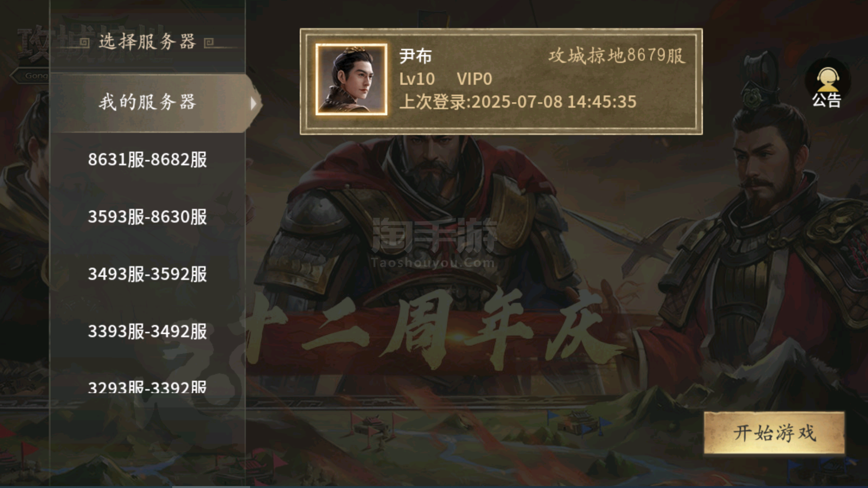
Task: Pick partially visible range 3293服-3392服
Action: [x=147, y=386]
